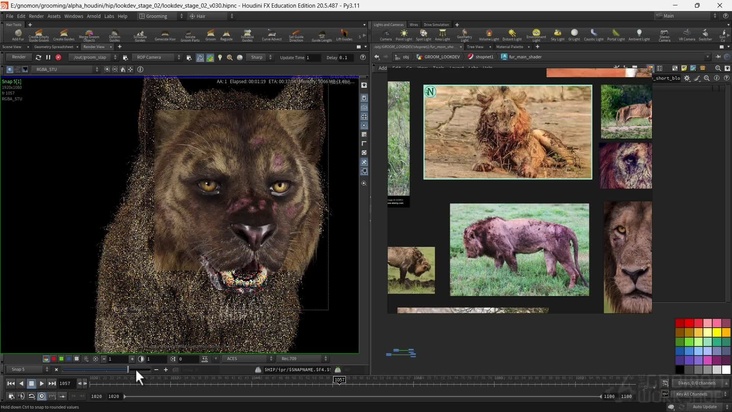Switch to the Scene View tab
This screenshot has width=732, height=412.
click(12, 47)
